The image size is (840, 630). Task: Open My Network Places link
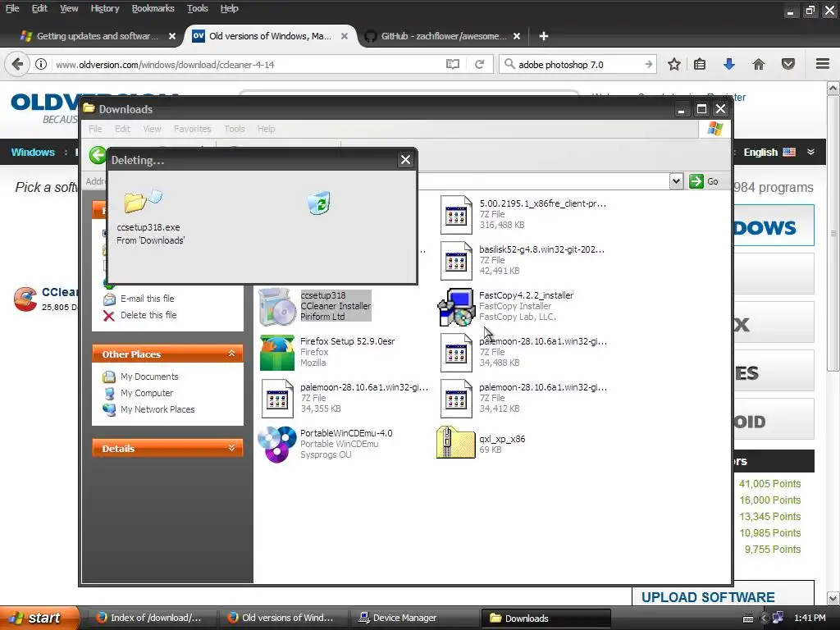157,409
